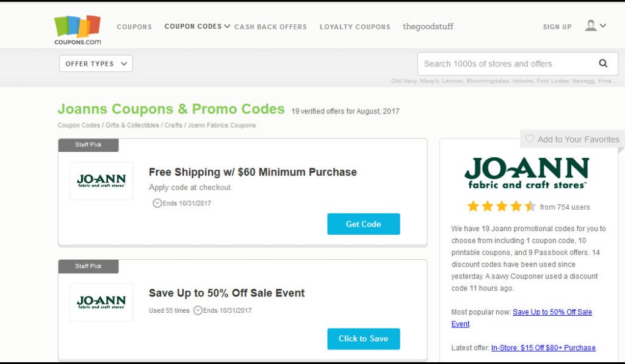Click the large Jo-Ann fabric and craft stores logo
The image size is (625, 364).
click(x=527, y=173)
